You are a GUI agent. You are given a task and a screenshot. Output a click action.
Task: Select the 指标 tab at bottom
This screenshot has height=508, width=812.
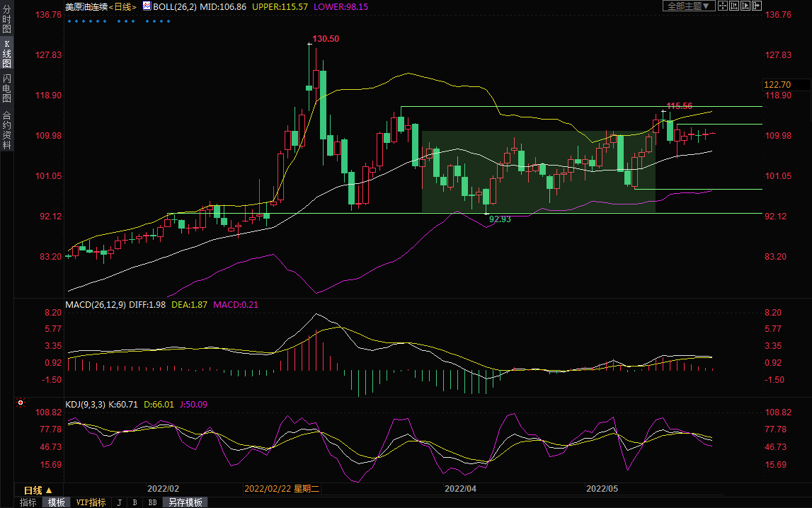28,502
